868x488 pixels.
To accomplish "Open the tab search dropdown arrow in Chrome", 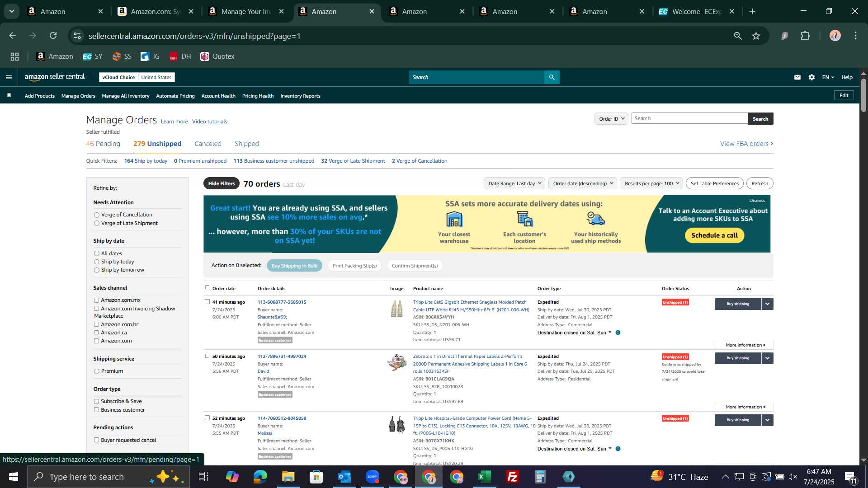I will [x=11, y=11].
